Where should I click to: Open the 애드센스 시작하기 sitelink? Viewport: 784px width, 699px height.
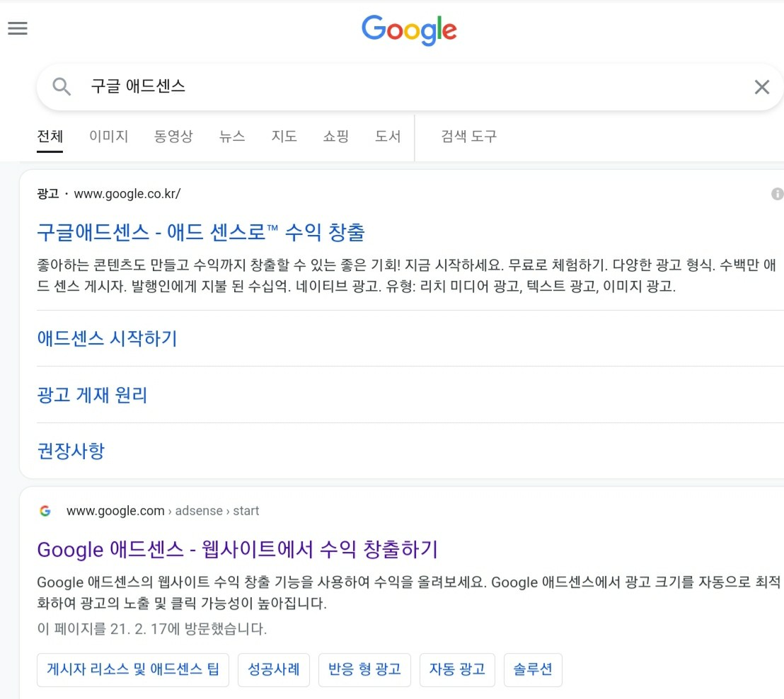107,338
